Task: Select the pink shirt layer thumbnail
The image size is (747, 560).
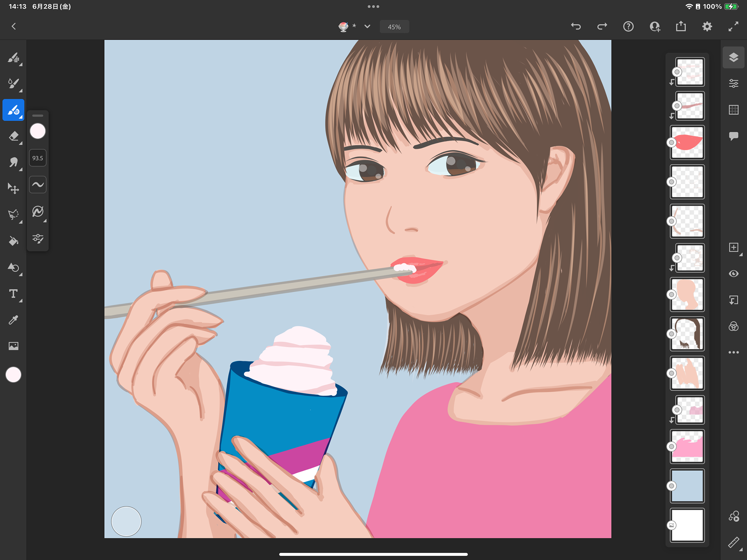Action: click(x=687, y=446)
